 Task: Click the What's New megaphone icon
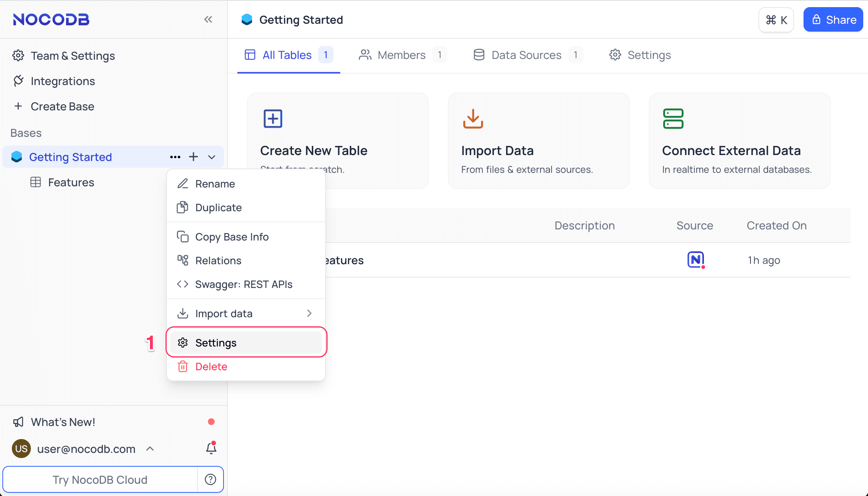18,422
